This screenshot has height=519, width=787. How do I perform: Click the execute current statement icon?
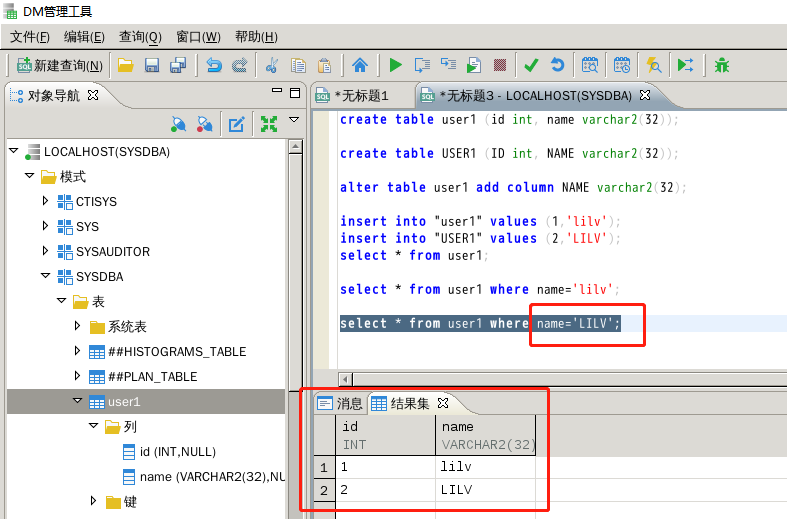coord(422,65)
